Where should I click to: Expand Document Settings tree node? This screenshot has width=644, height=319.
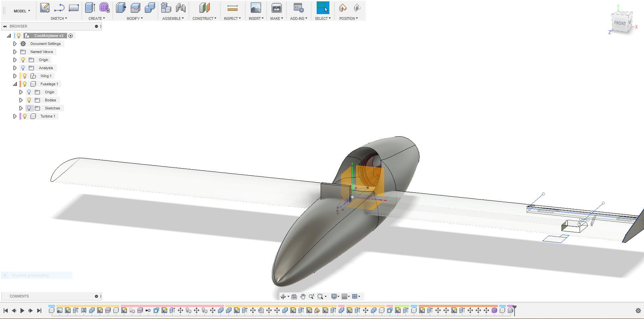[15, 44]
